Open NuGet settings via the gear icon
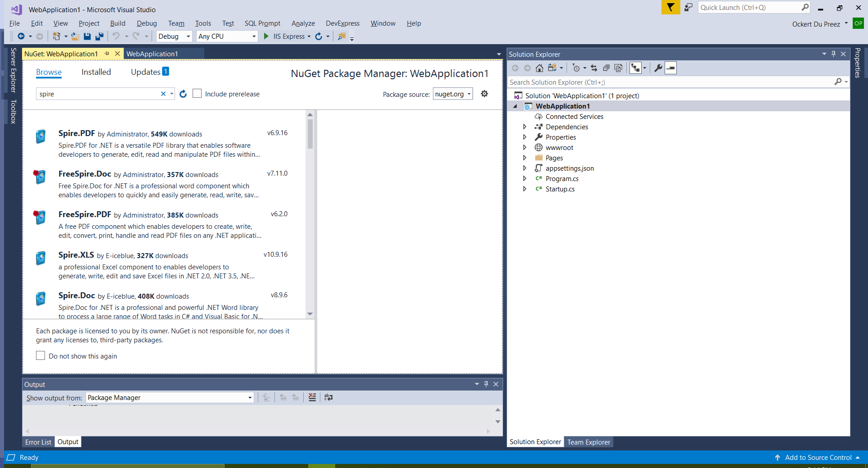Screen dimensions: 868x468 pyautogui.click(x=484, y=94)
